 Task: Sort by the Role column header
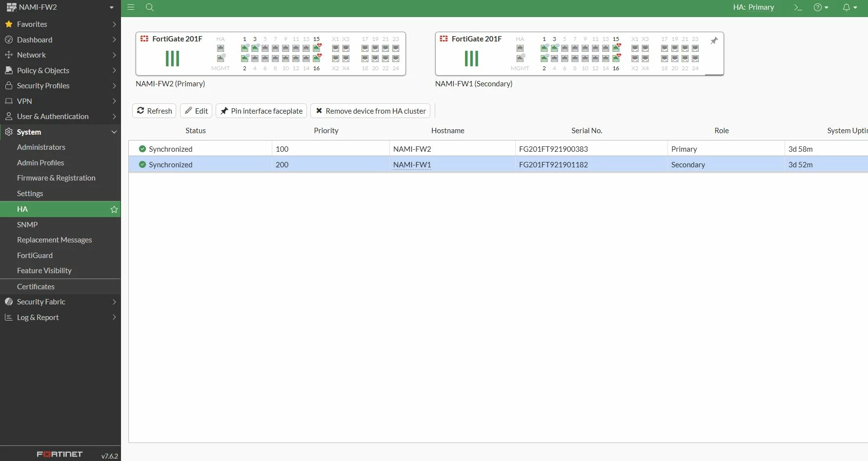pos(722,131)
